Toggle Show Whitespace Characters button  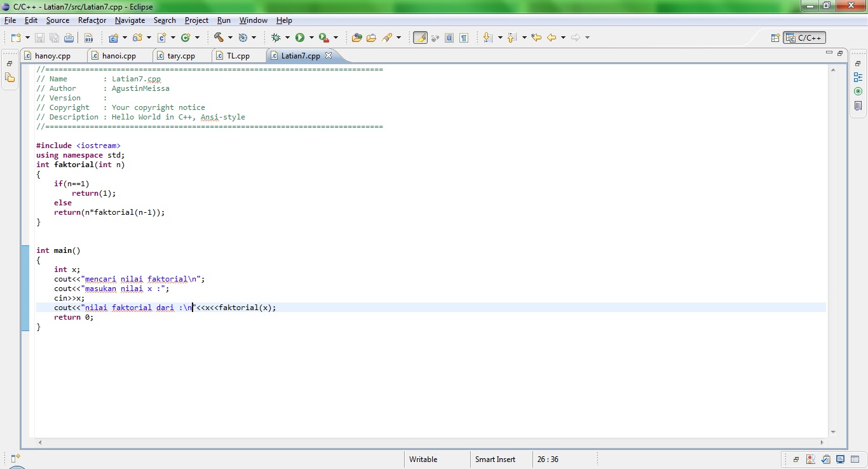point(464,37)
